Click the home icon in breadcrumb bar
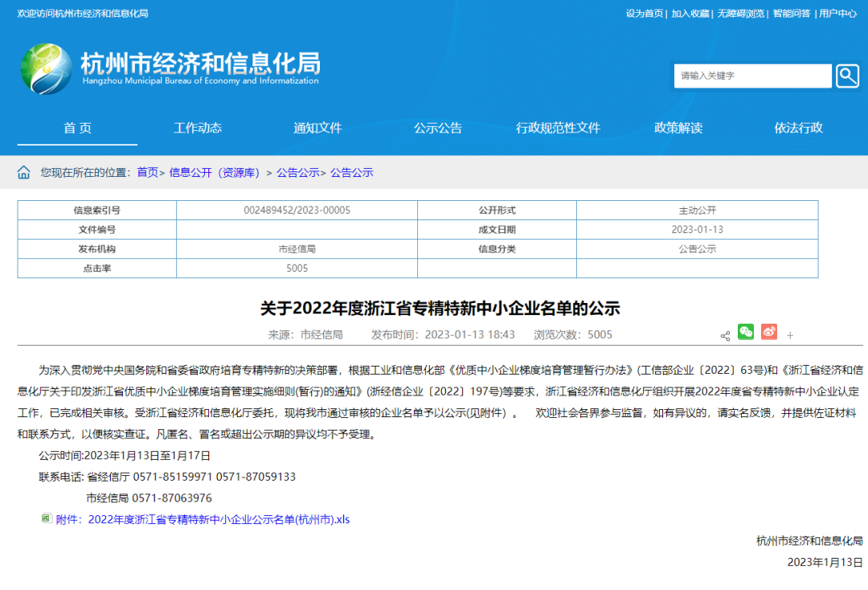The image size is (868, 590). pos(24,173)
